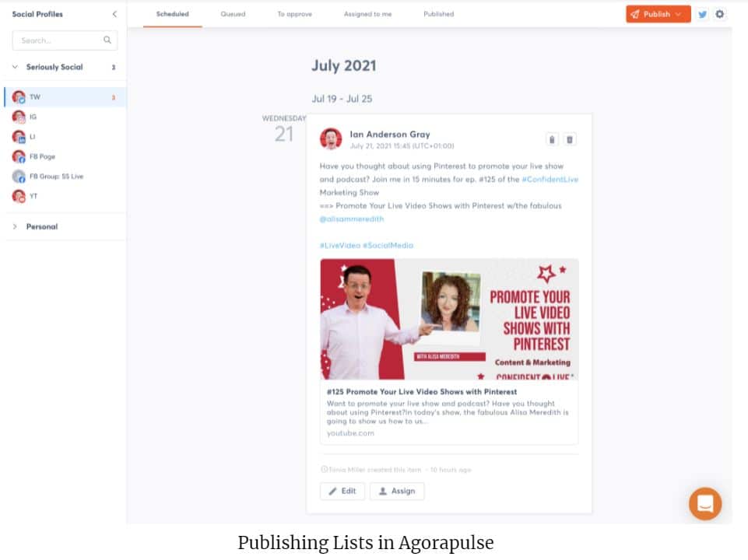Expand the Personal group
This screenshot has height=560, width=748.
pyautogui.click(x=15, y=226)
